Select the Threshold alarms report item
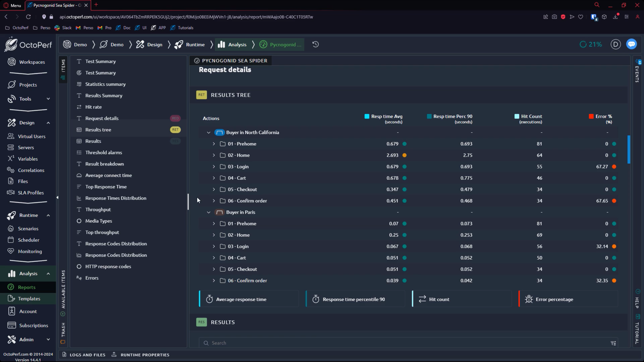Image resolution: width=644 pixels, height=362 pixels. tap(129, 152)
